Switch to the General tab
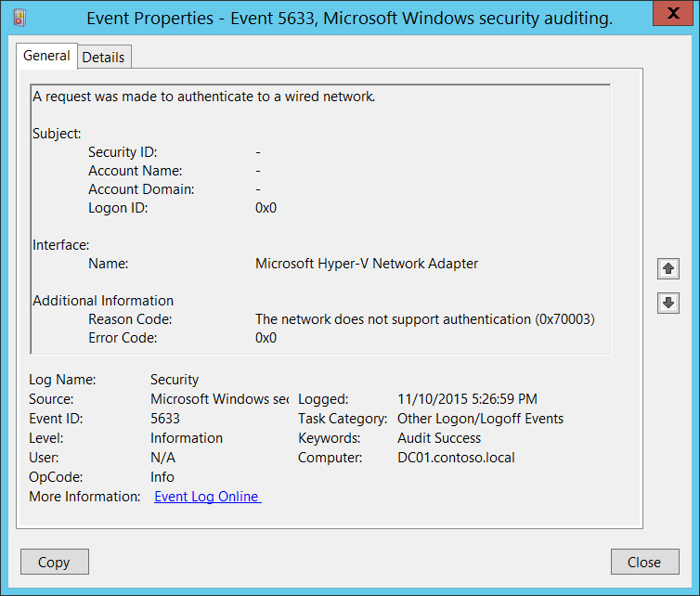Image resolution: width=700 pixels, height=596 pixels. (x=46, y=56)
